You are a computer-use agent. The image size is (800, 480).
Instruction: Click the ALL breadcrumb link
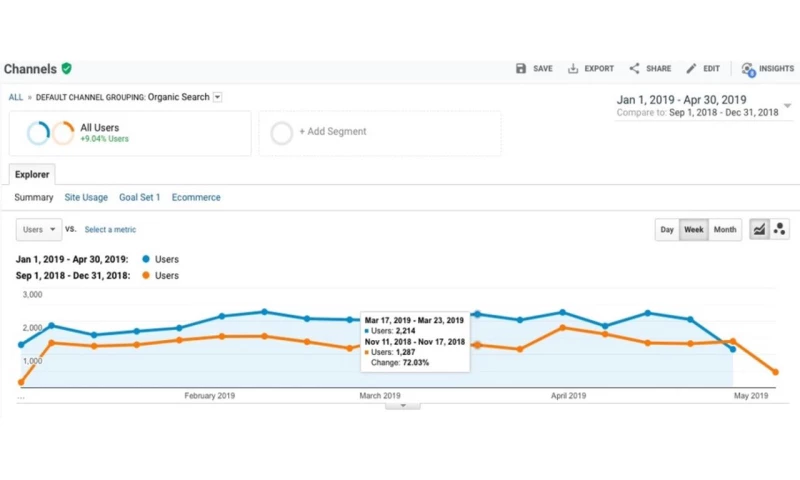pos(16,97)
